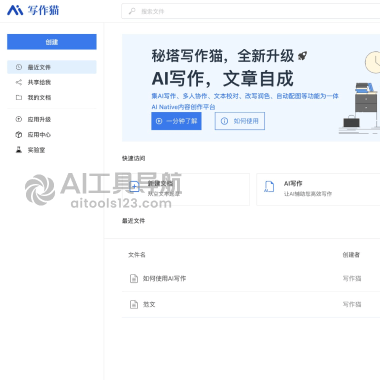The height and width of the screenshot is (380, 380).
Task: Click 写作猫 creator in 范文 row
Action: pos(352,304)
